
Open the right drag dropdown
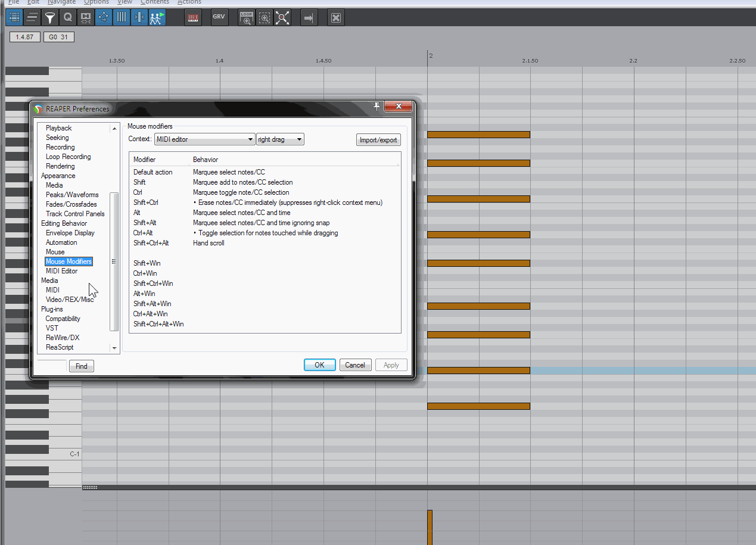tap(280, 139)
